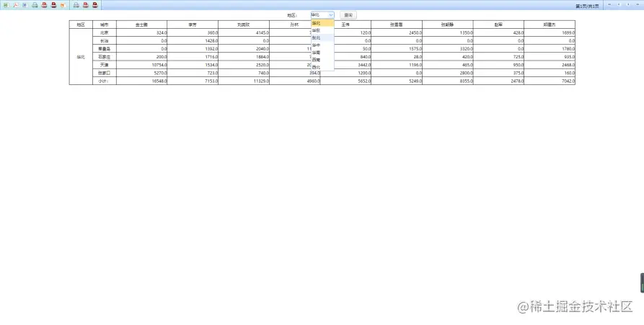Click the Excel export icon in toolbar
Image resolution: width=644 pixels, height=325 pixels.
coord(6,5)
